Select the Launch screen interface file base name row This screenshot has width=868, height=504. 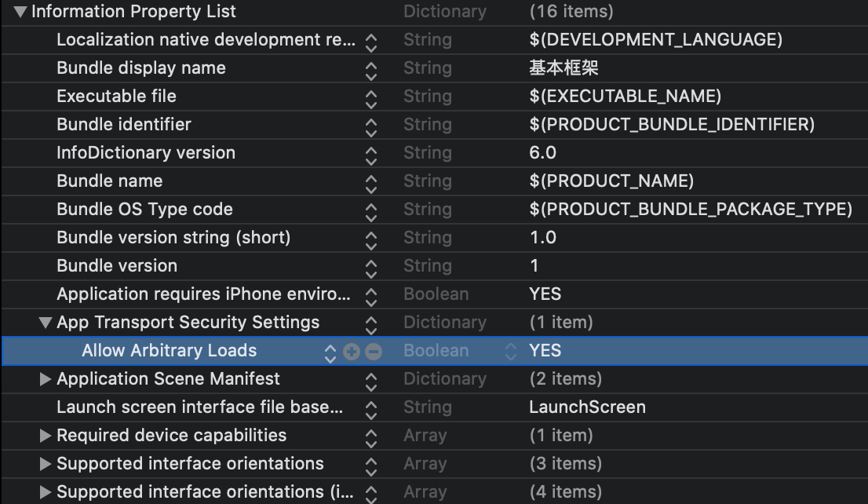point(199,407)
